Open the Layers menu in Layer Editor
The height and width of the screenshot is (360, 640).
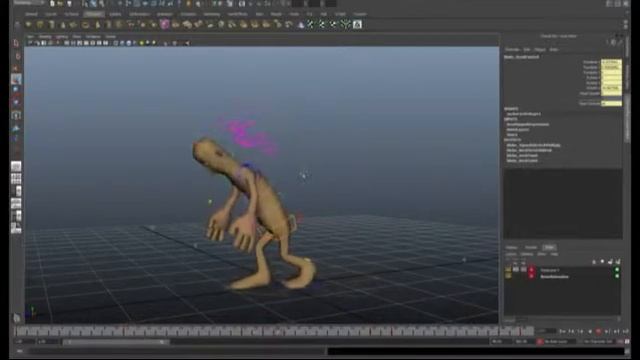click(x=511, y=254)
